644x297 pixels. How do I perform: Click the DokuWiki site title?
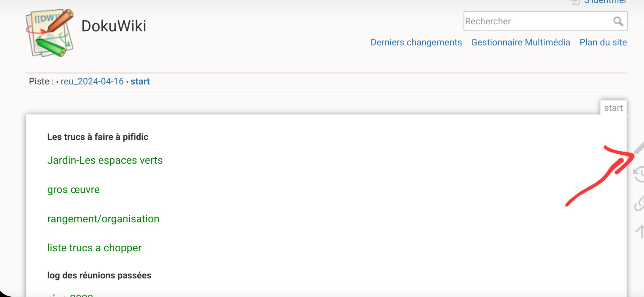pos(113,26)
